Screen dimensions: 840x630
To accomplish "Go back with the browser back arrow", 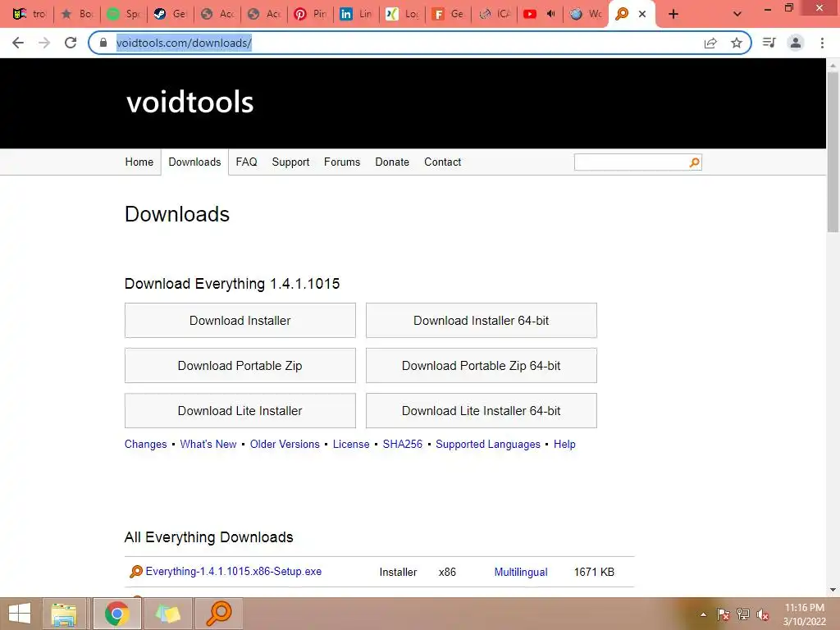I will (x=18, y=43).
